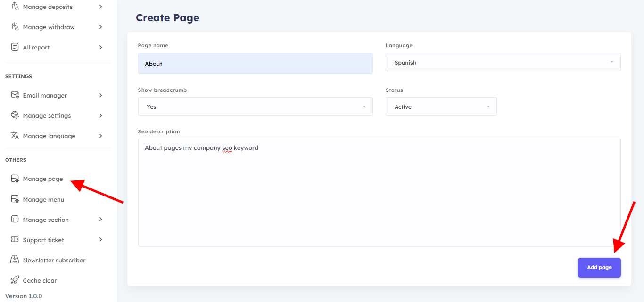Click the Add page button
Screen dimensions: 644x302
click(x=599, y=268)
